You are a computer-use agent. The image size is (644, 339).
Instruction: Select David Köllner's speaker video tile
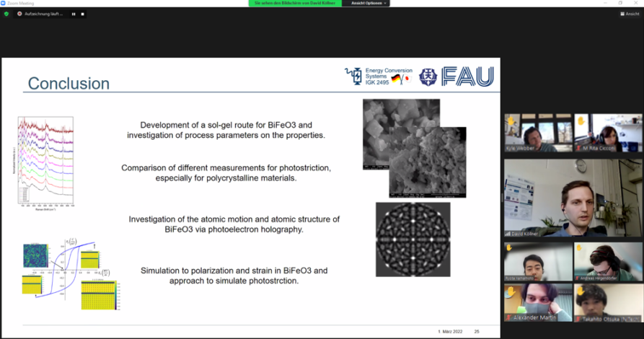[x=573, y=197]
